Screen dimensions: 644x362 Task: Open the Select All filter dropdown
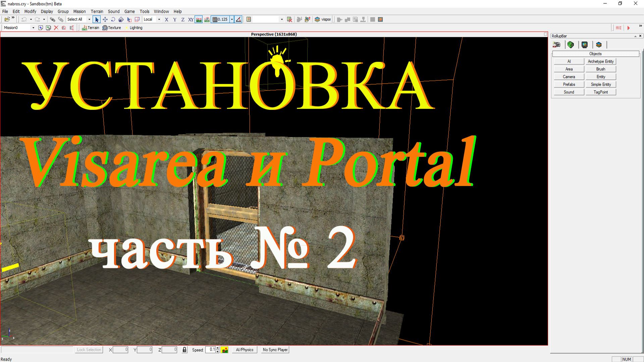coord(89,19)
